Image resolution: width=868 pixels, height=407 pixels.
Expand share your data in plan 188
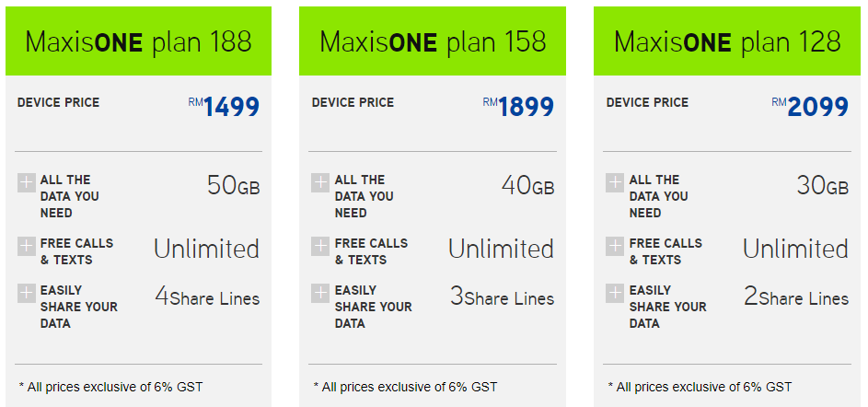pyautogui.click(x=26, y=293)
